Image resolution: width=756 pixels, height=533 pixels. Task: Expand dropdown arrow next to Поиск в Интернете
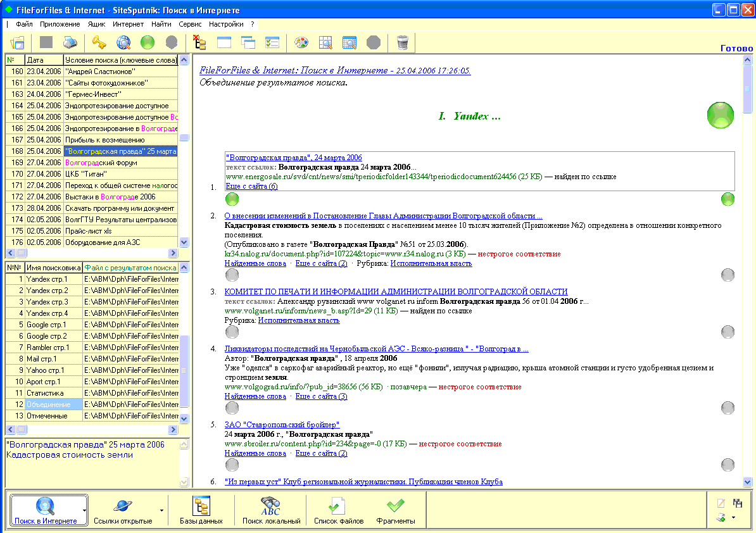84,510
